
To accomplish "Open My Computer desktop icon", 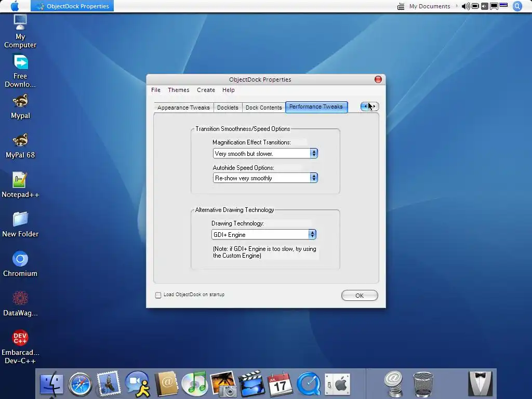I will [x=20, y=31].
